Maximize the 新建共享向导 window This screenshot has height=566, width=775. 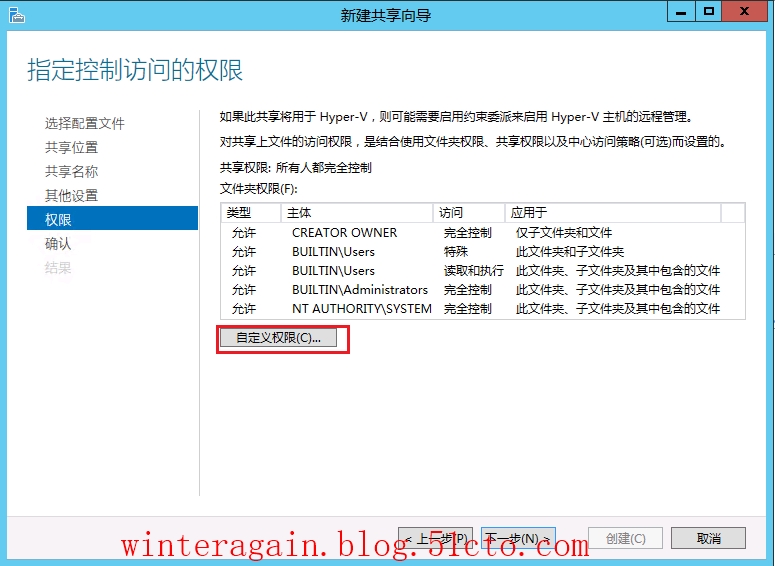(x=709, y=11)
